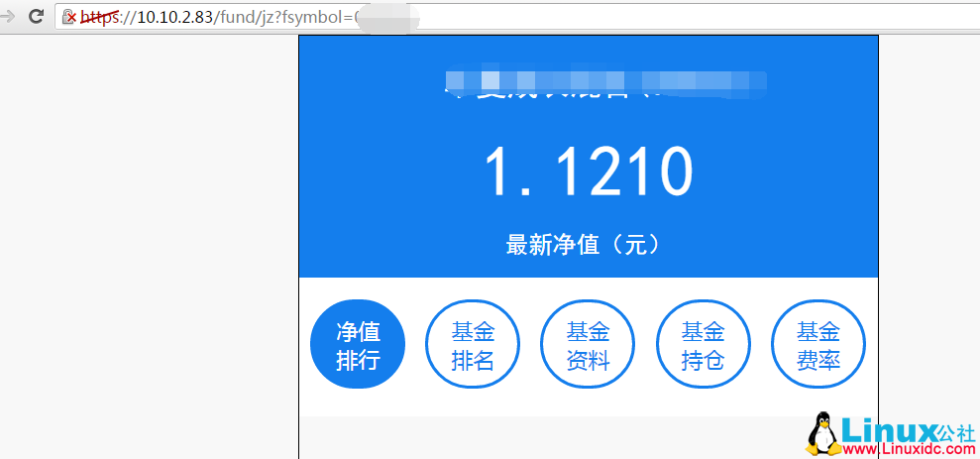This screenshot has height=459, width=980.
Task: Click the crossed-out https text in URL
Action: pos(99,17)
